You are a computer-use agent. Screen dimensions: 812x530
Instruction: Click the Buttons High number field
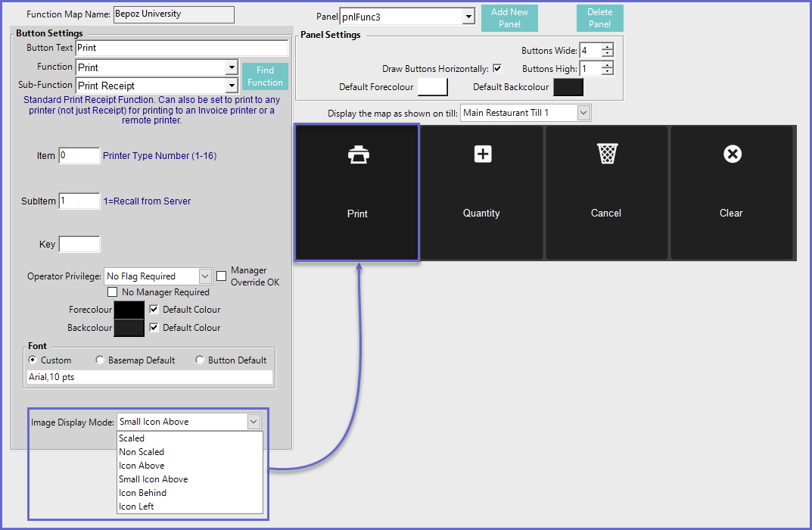click(590, 68)
